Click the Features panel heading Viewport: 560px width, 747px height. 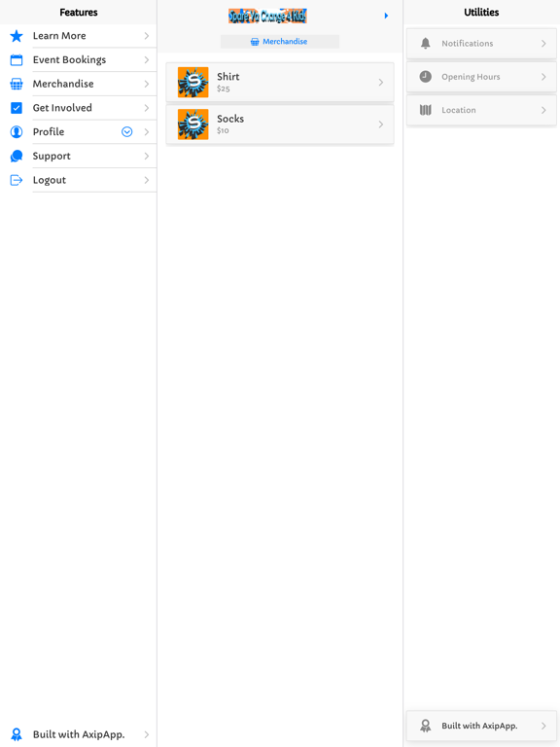(x=79, y=13)
